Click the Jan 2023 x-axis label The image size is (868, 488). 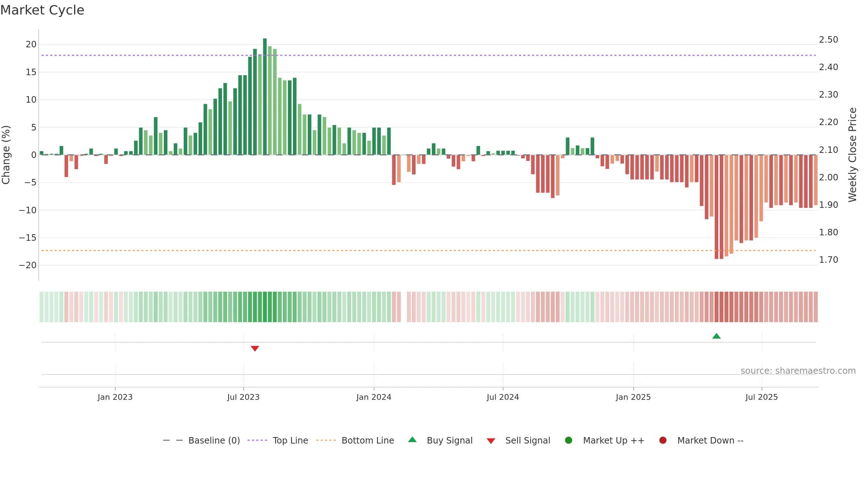115,397
